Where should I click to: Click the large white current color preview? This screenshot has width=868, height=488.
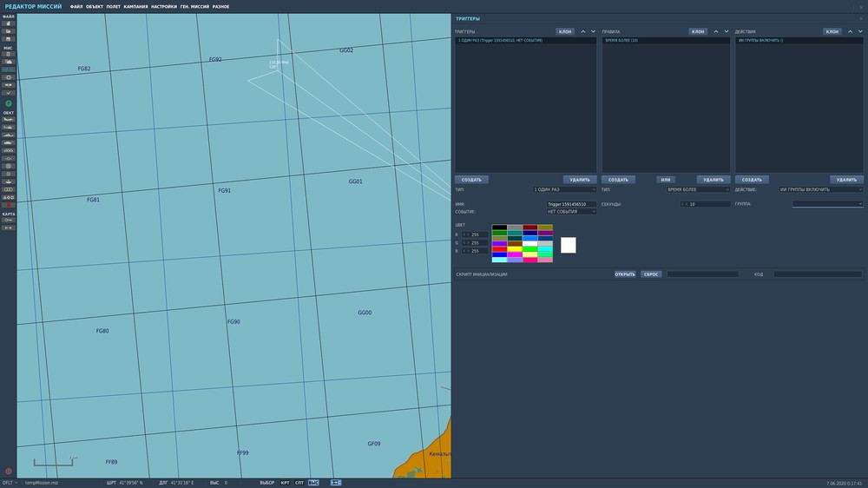click(568, 245)
